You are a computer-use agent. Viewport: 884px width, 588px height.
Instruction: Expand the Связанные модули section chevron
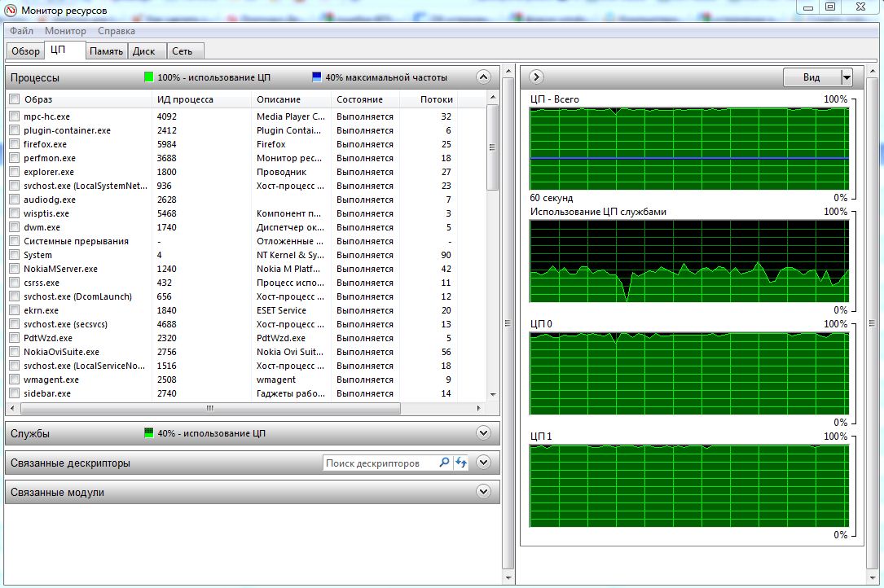pos(483,492)
